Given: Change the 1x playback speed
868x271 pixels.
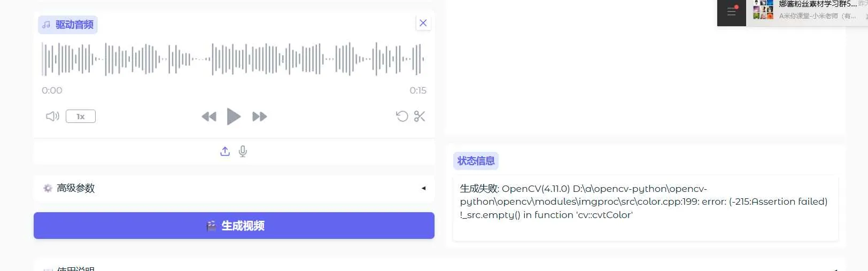Looking at the screenshot, I should 81,117.
